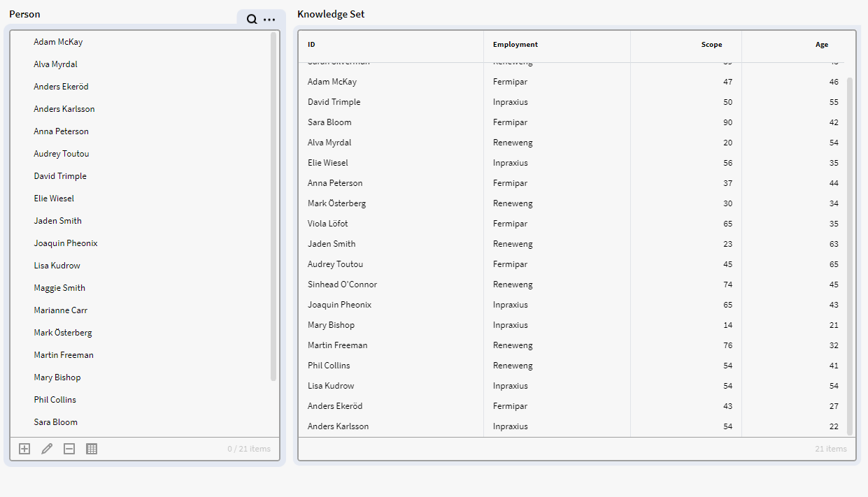Select Adam McKay in Person list
The height and width of the screenshot is (497, 868).
click(x=58, y=42)
